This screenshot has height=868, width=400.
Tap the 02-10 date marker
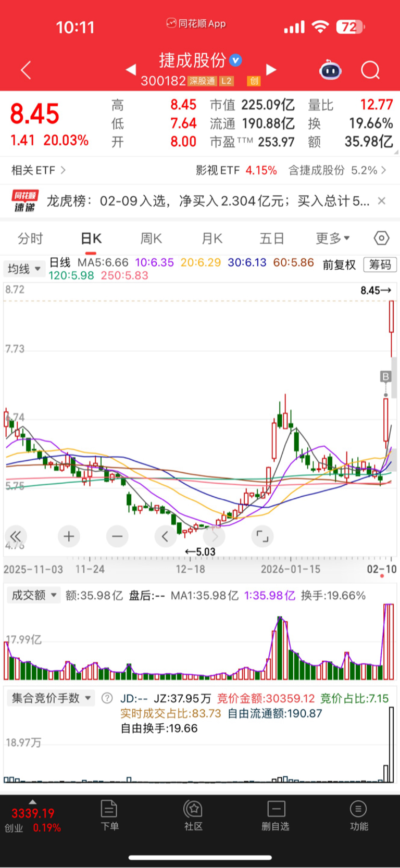coord(382,569)
